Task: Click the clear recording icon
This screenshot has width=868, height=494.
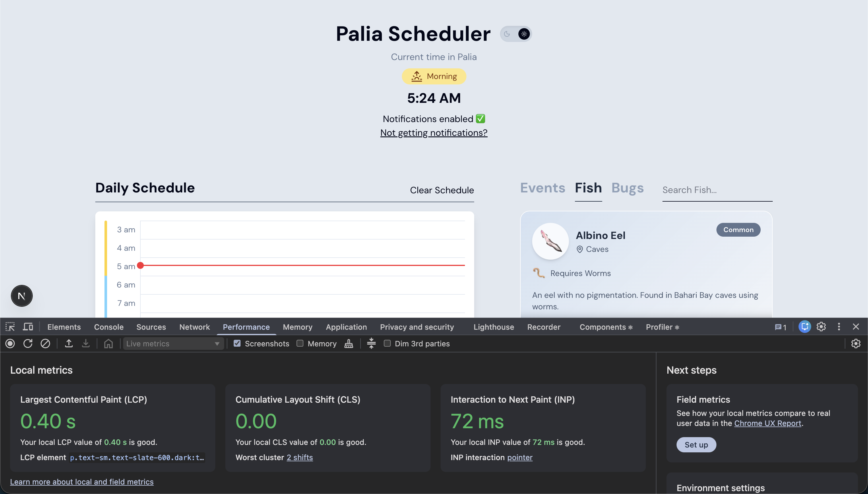Action: coord(45,344)
